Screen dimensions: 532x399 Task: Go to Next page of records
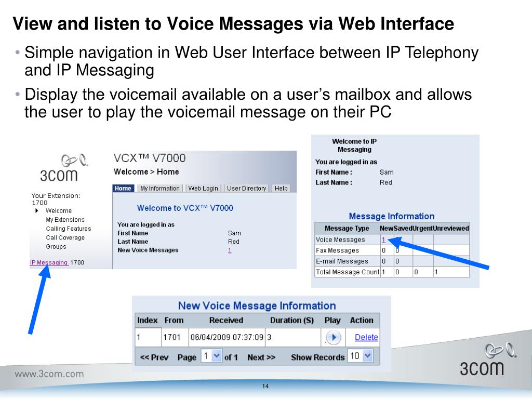point(261,357)
